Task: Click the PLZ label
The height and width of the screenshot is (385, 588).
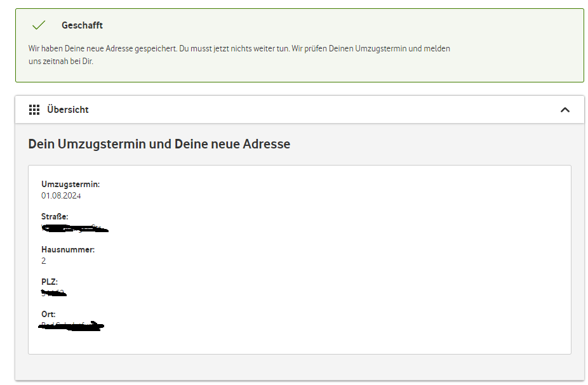Action: pos(50,282)
